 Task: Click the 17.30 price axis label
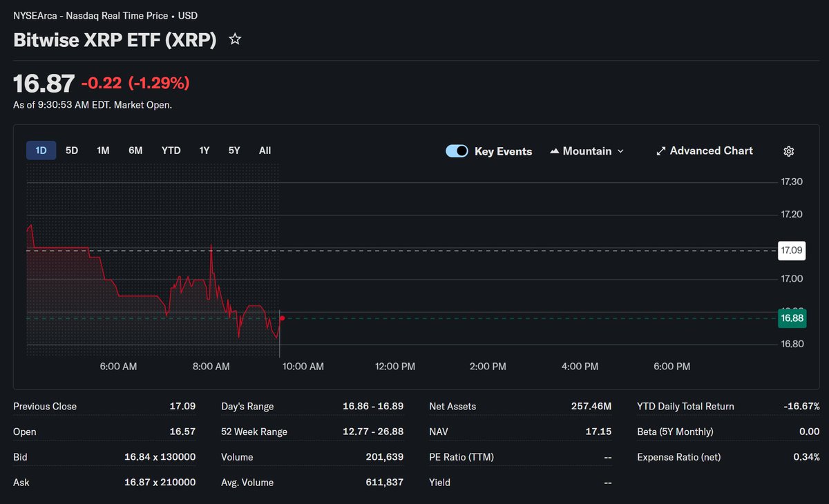click(792, 182)
